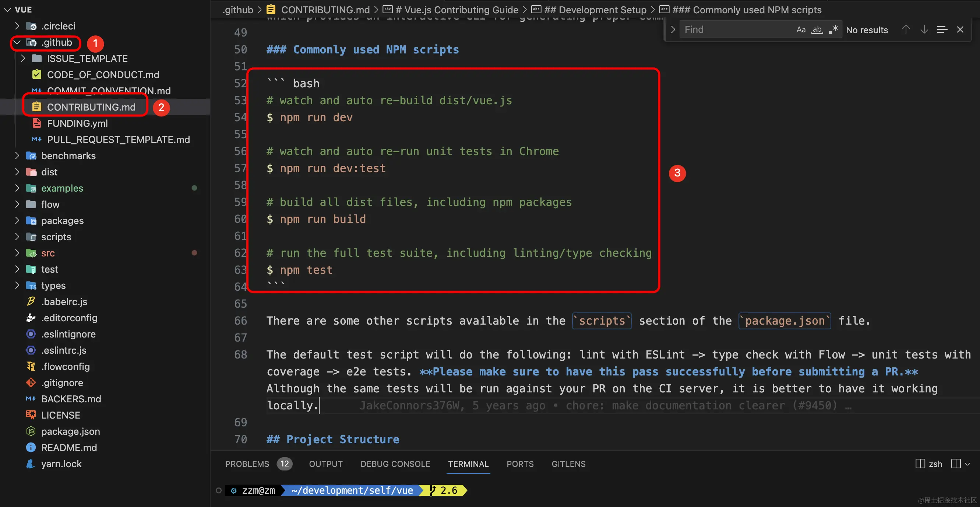Open the terminal split dropdown arrow

pyautogui.click(x=967, y=464)
